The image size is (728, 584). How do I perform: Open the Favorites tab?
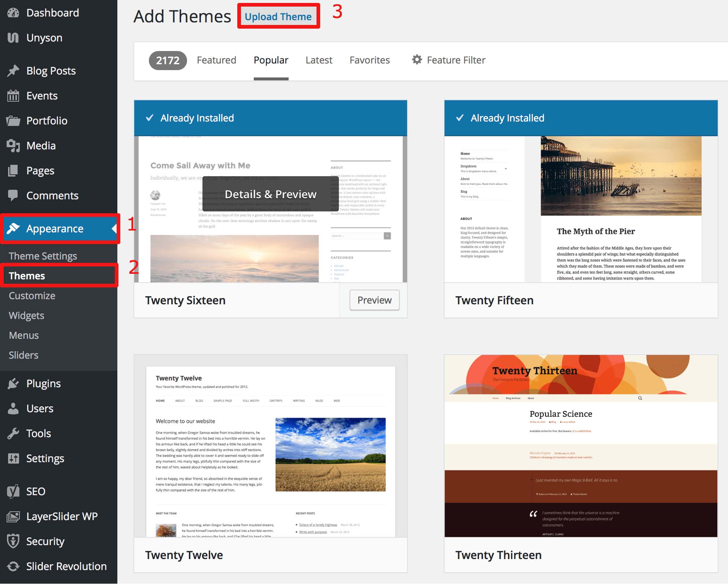(x=370, y=60)
